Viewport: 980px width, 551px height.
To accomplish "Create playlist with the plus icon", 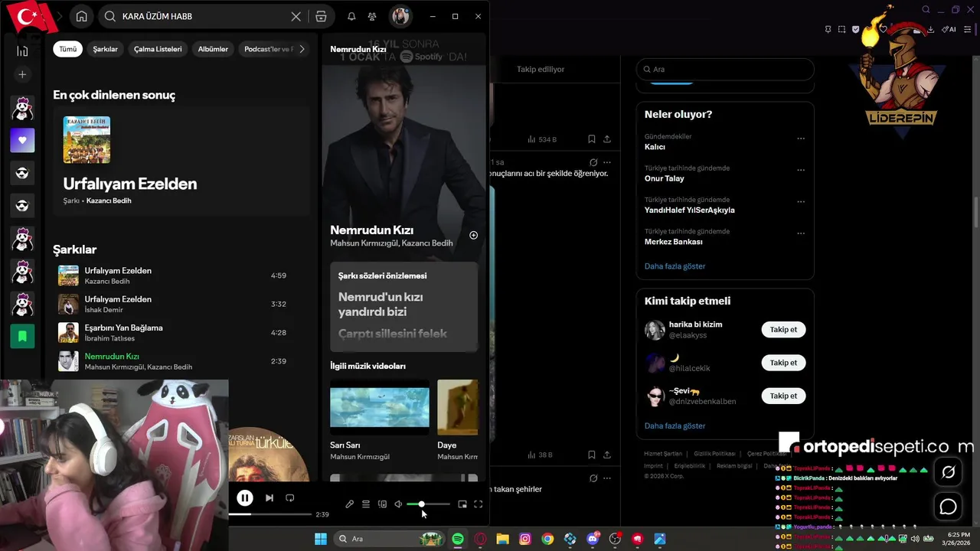I will 22,74.
